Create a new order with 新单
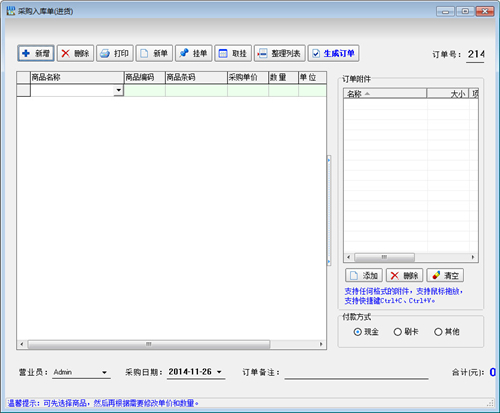 [154, 53]
